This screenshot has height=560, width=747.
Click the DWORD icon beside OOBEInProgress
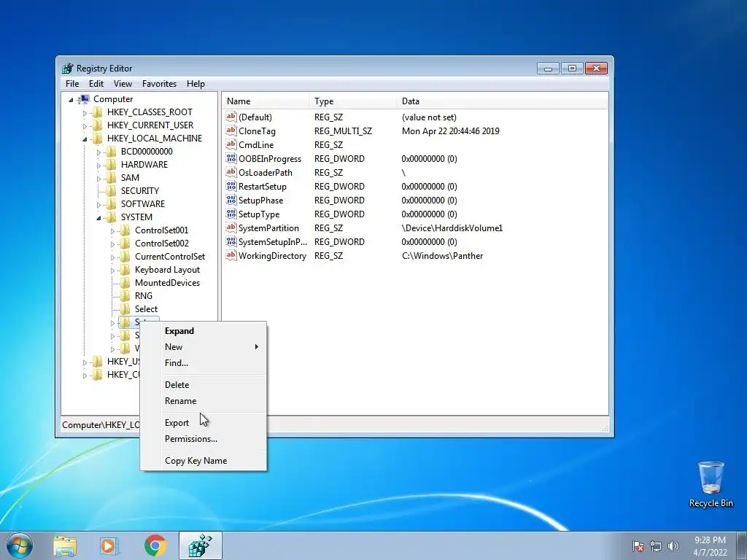(x=231, y=158)
